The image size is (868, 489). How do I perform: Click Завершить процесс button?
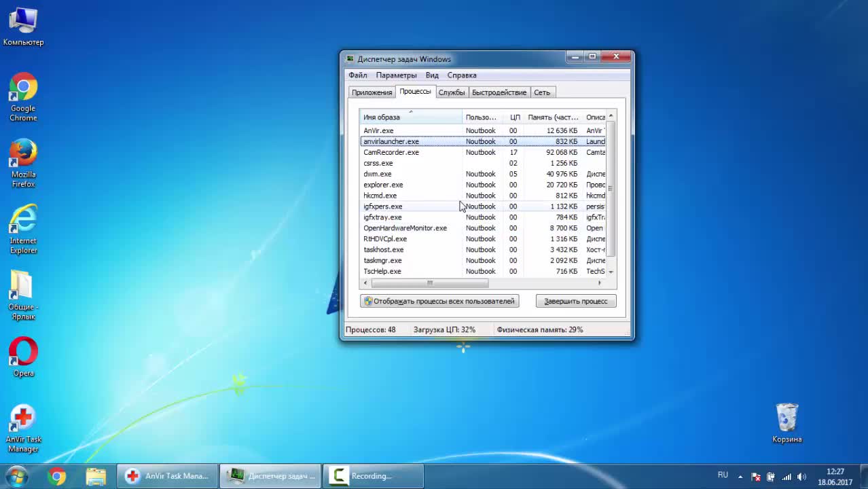(576, 301)
